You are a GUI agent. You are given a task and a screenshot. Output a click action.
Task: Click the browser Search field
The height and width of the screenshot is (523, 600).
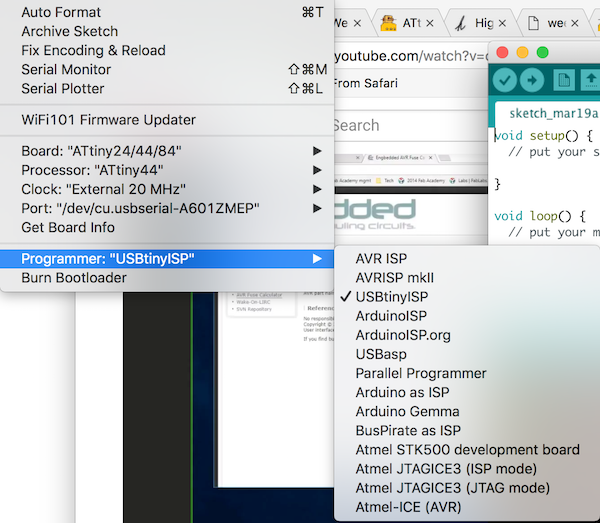coord(411,126)
